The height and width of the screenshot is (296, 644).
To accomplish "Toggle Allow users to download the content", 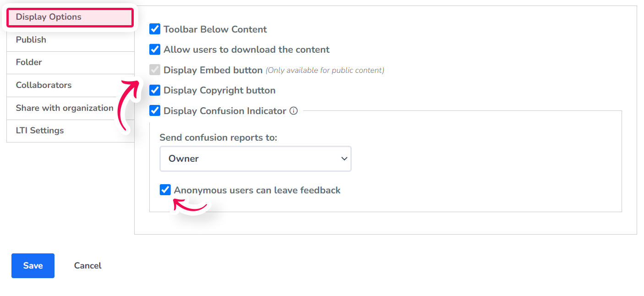I will (x=154, y=49).
